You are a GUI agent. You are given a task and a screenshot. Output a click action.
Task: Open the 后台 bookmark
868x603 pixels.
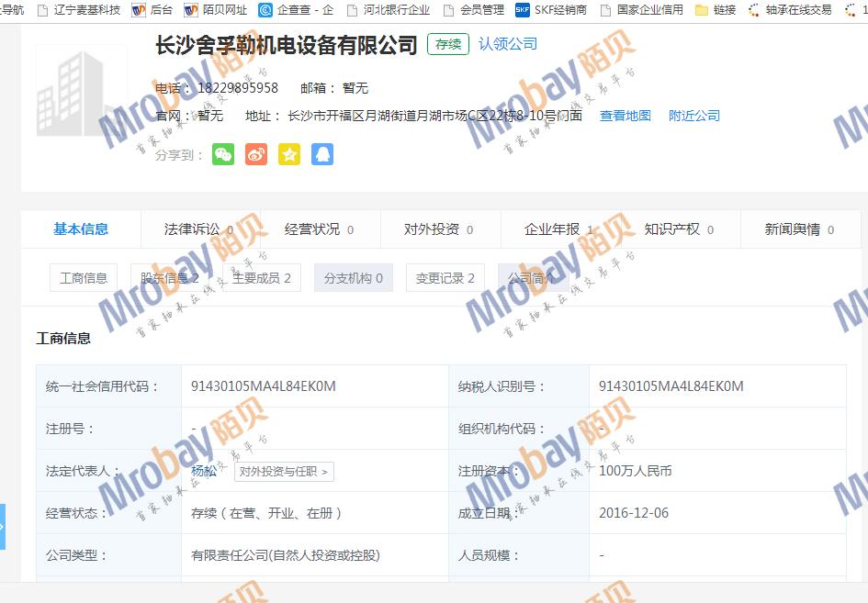point(152,10)
